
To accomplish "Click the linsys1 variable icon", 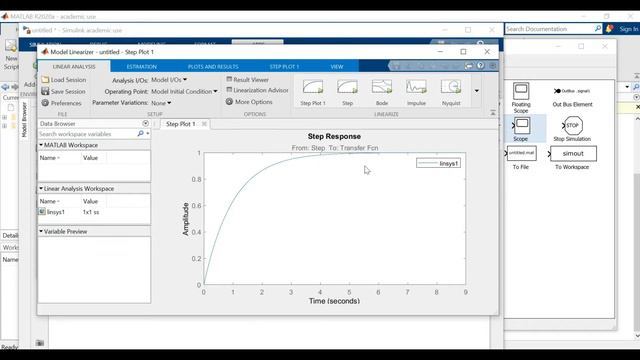I will (42, 212).
